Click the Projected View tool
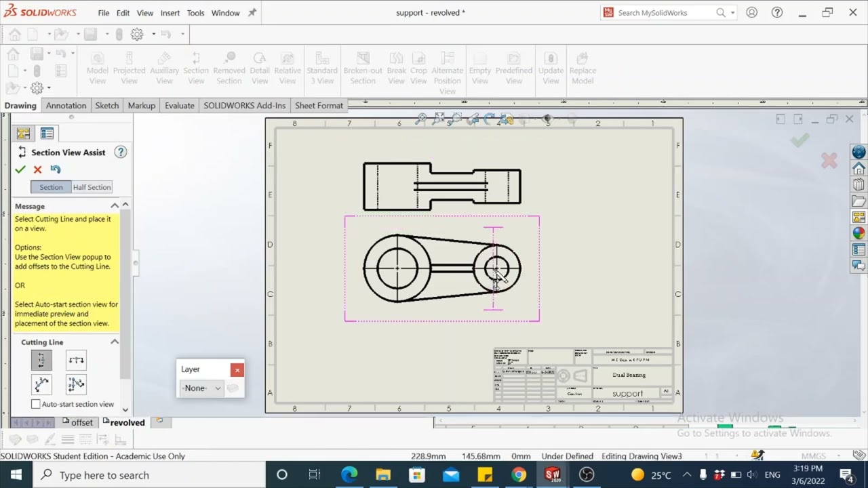Viewport: 868px width, 488px height. tap(129, 68)
